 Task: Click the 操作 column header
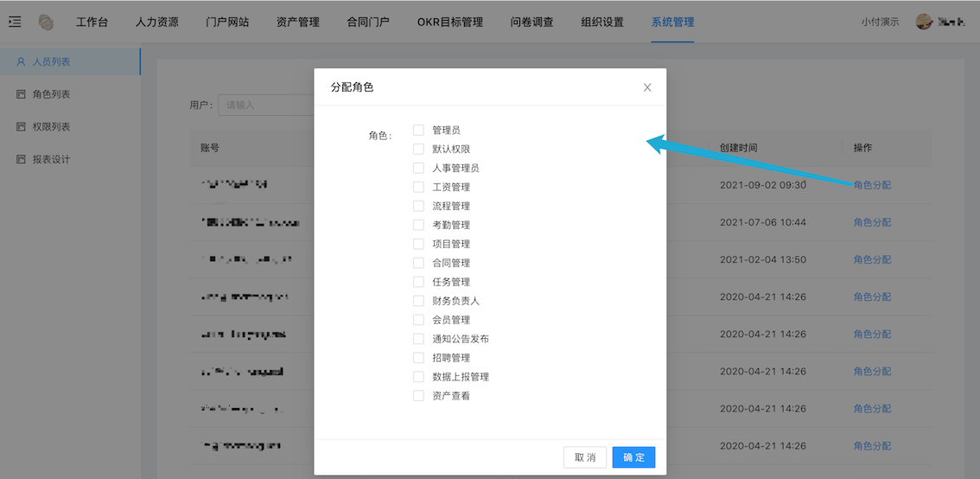[863, 148]
